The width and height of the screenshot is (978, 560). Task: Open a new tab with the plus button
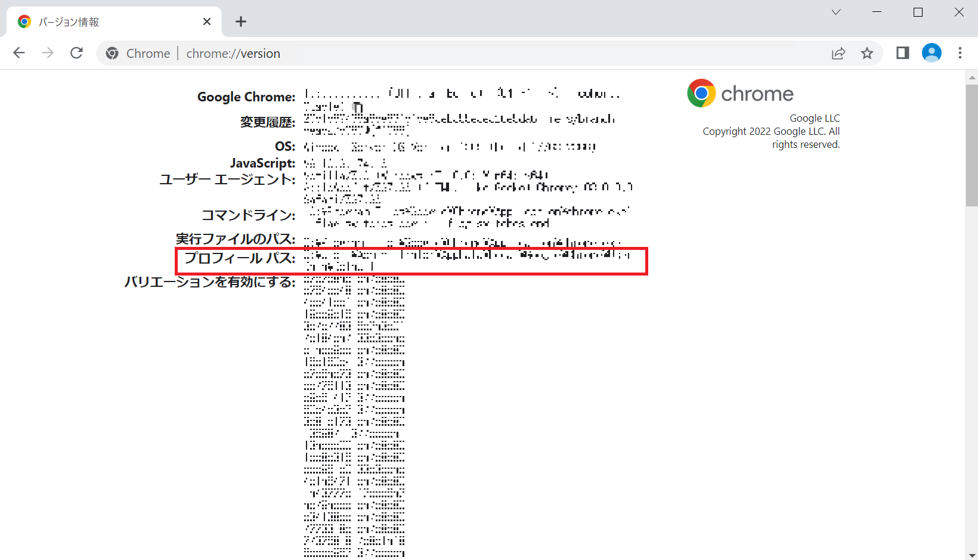point(241,21)
